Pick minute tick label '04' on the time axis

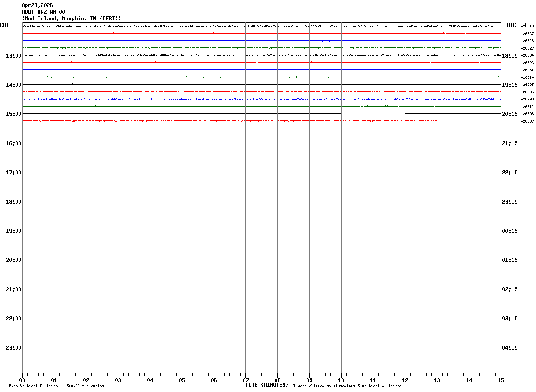[150, 380]
